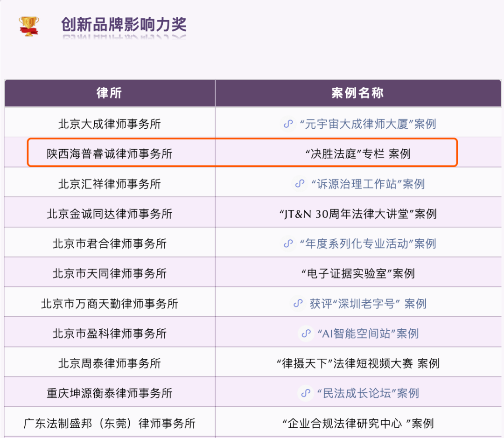Image resolution: width=504 pixels, height=438 pixels.
Task: Click the 创新品牌影响力奖 heading
Action: click(124, 25)
